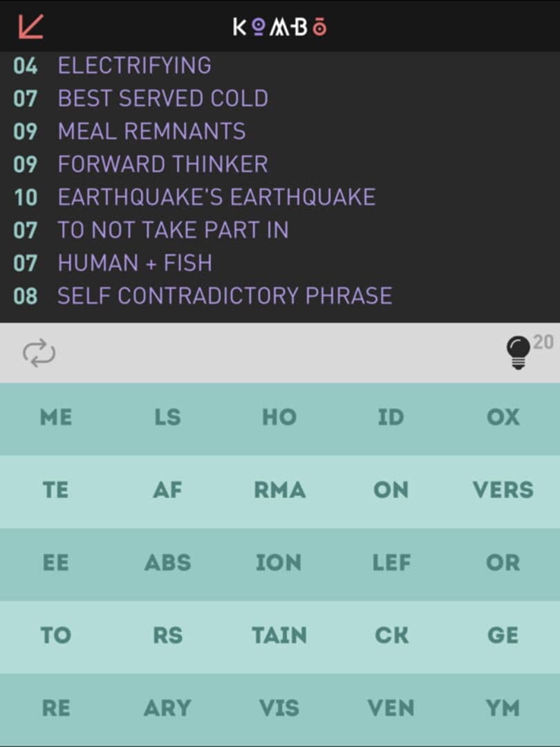Select the OX tile
560x747 pixels.
click(503, 418)
